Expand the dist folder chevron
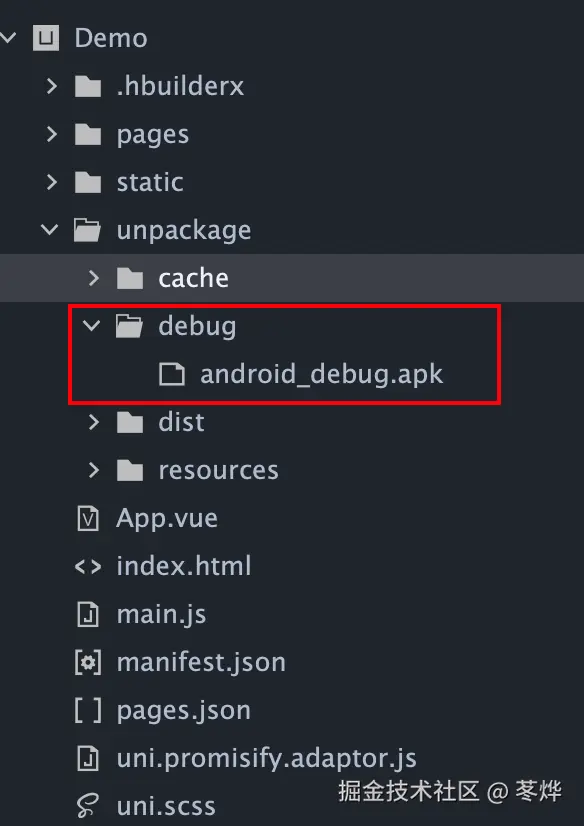The width and height of the screenshot is (584, 826). point(93,422)
